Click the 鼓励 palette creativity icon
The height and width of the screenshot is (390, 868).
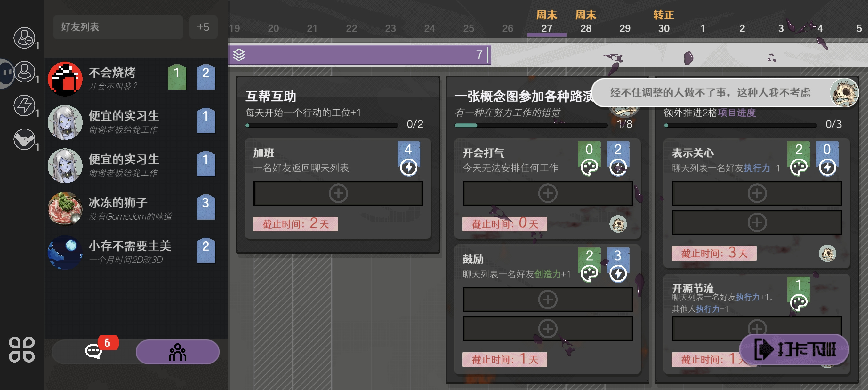[x=589, y=273]
